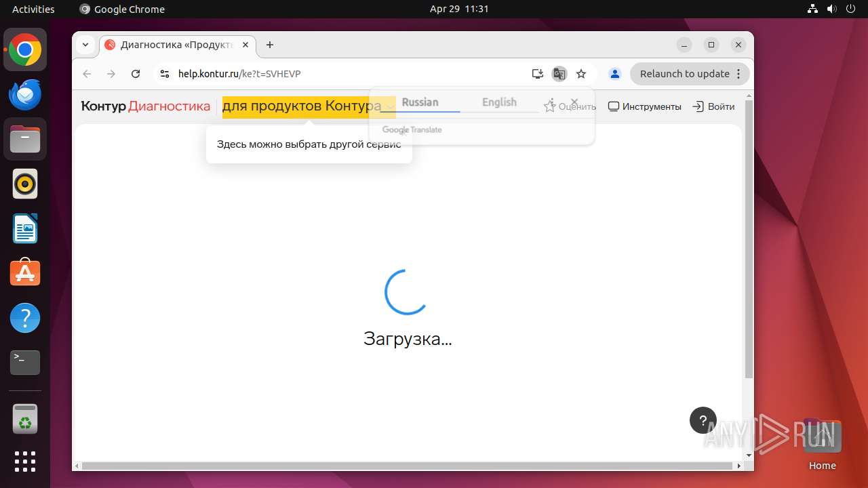Select Russian tab in Translate popup
Viewport: 868px width, 488px height.
tap(420, 102)
